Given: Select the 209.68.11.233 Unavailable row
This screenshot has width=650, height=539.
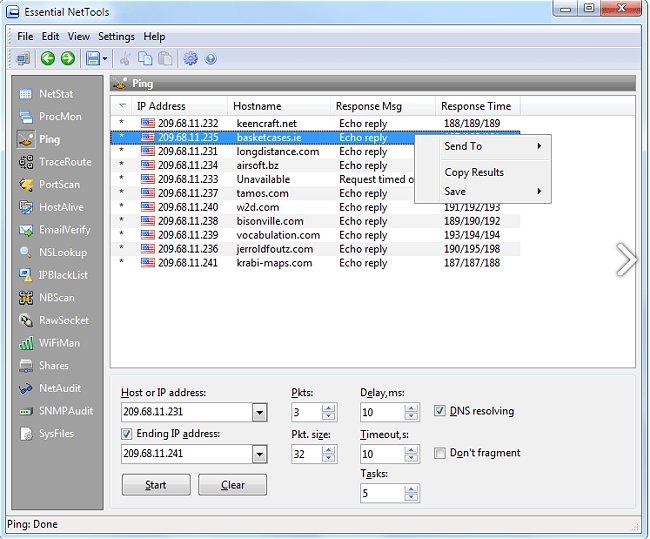Looking at the screenshot, I should [x=263, y=179].
